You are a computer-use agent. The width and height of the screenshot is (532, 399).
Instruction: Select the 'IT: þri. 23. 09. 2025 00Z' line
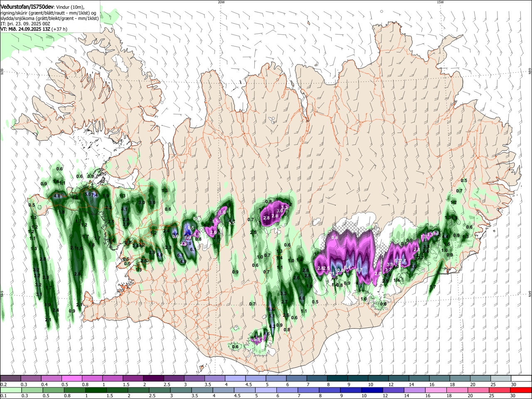[x=25, y=24]
